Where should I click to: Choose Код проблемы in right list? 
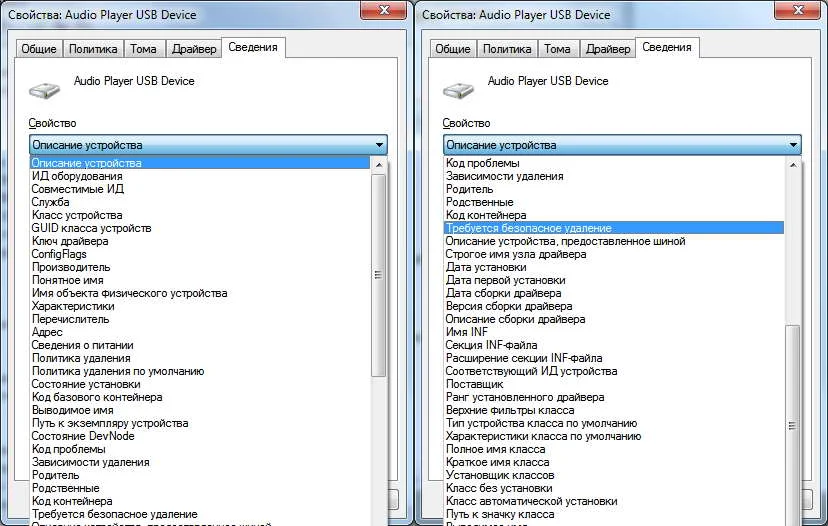[614, 163]
